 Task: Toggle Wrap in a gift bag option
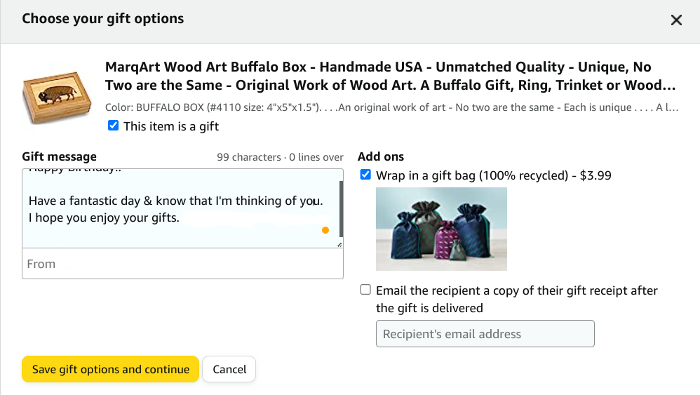365,175
